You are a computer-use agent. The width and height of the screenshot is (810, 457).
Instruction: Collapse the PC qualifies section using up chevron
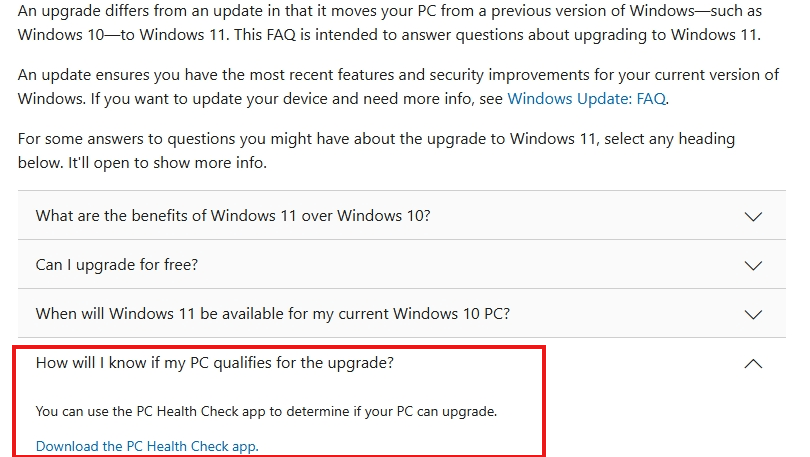(x=753, y=364)
